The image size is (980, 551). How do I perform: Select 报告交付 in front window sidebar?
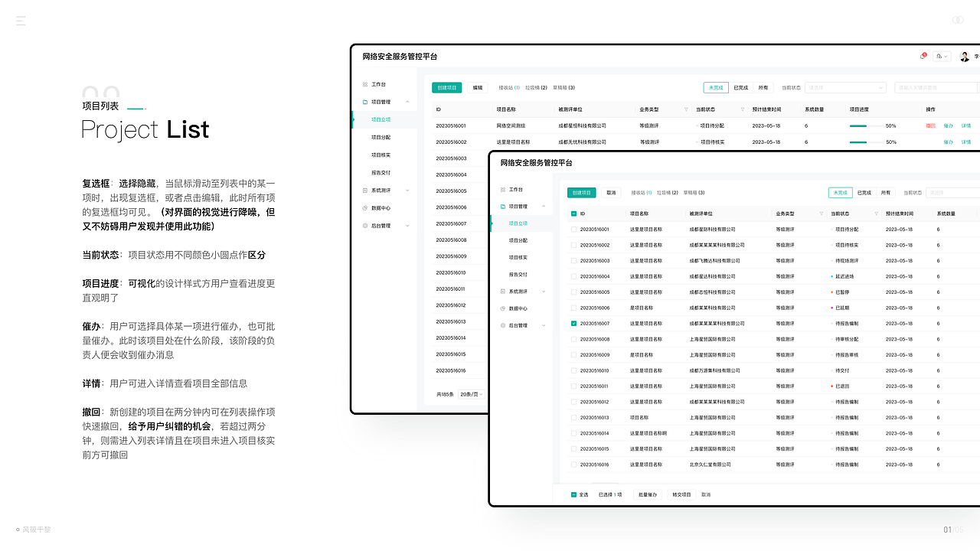518,274
